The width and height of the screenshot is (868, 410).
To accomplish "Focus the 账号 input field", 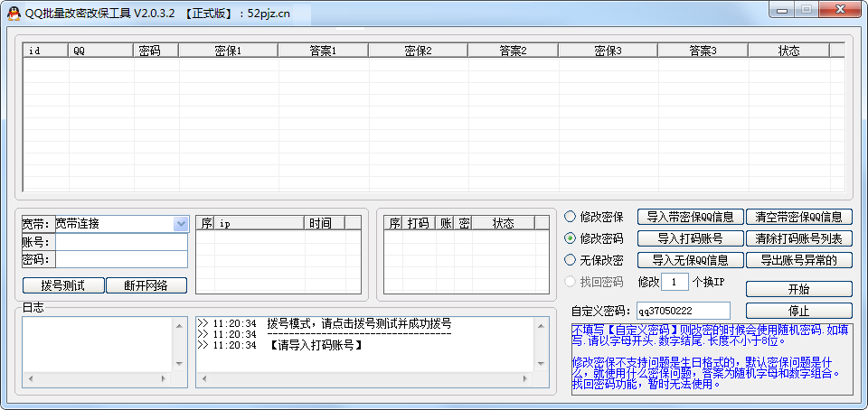I will pos(121,242).
